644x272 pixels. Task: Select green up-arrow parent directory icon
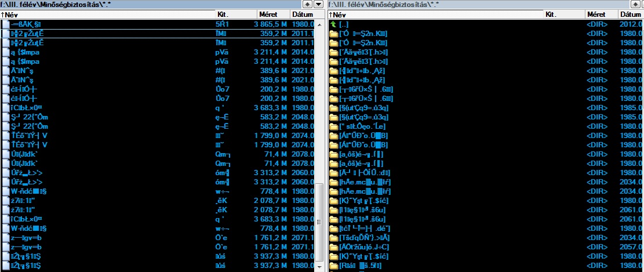(x=333, y=24)
